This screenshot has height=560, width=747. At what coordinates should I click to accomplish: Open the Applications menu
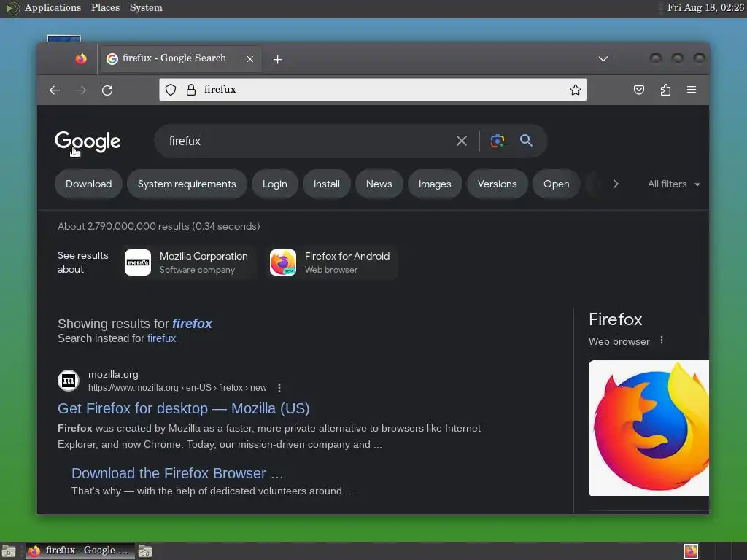pos(53,7)
